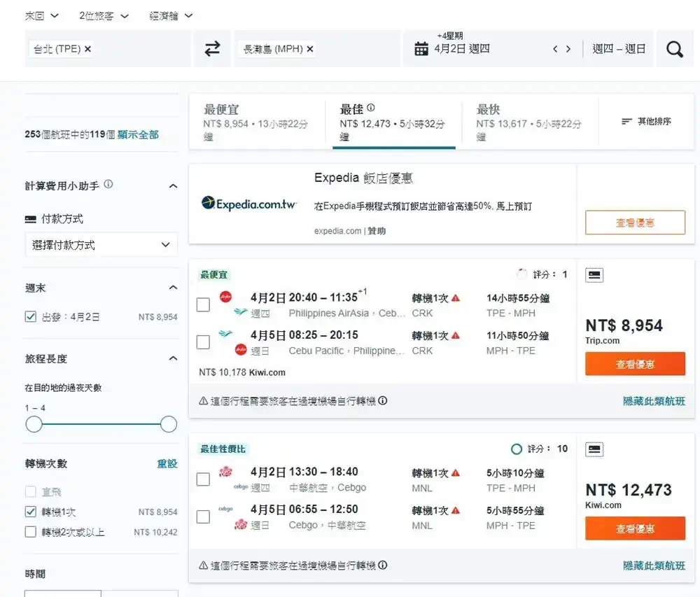
Task: Remove 長灘島 (MPH) destination tag
Action: [x=310, y=48]
